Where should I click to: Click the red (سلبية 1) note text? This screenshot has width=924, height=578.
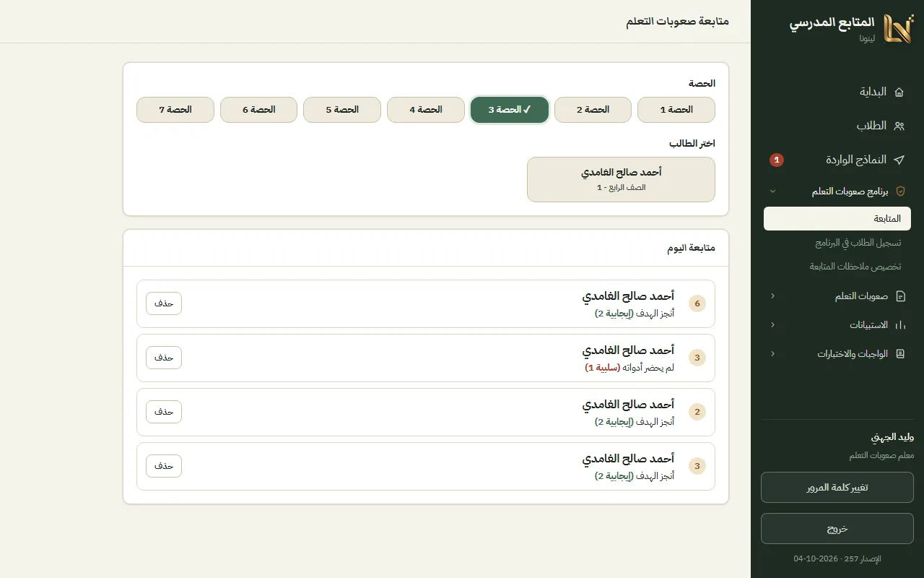pos(602,368)
